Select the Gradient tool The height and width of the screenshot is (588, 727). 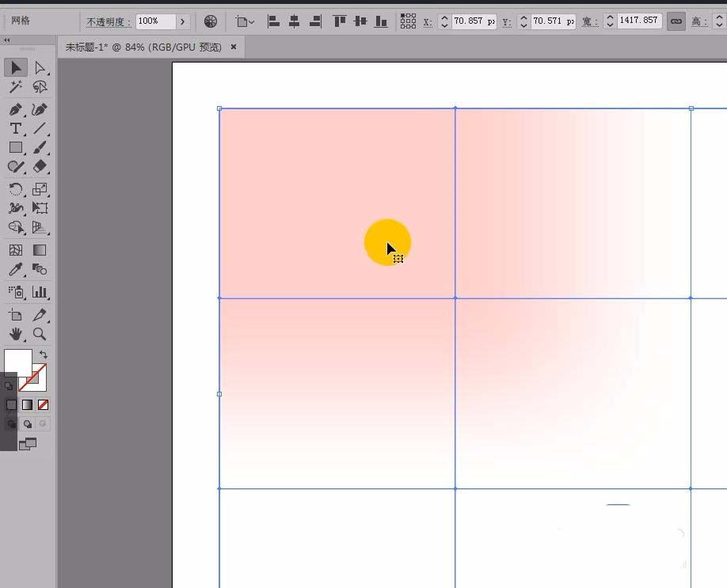(40, 250)
